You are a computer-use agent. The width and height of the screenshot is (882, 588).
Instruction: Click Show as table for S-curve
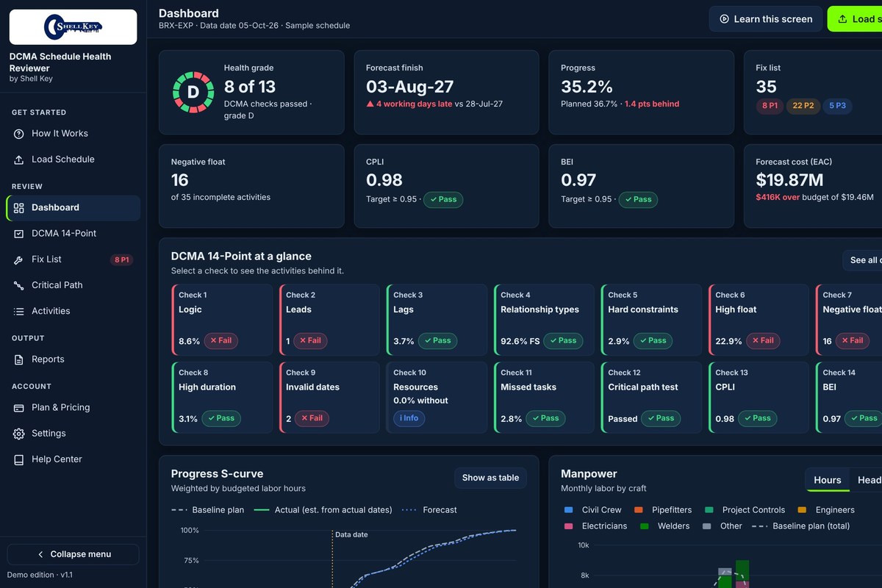point(490,478)
